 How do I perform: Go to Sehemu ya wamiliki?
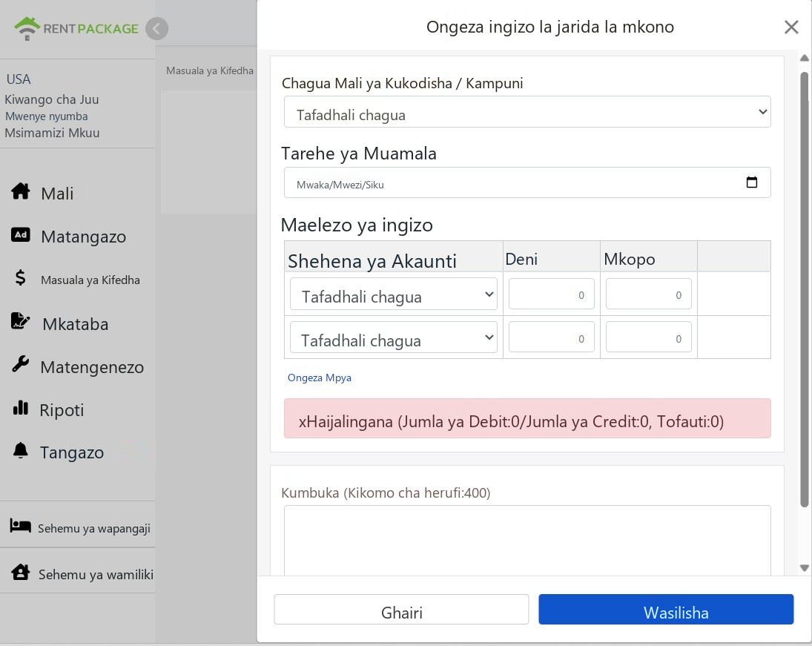point(96,575)
